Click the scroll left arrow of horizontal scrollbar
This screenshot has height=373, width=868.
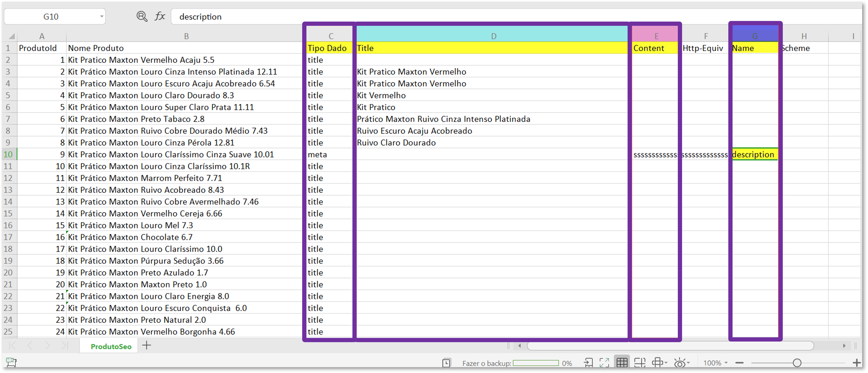click(x=520, y=345)
